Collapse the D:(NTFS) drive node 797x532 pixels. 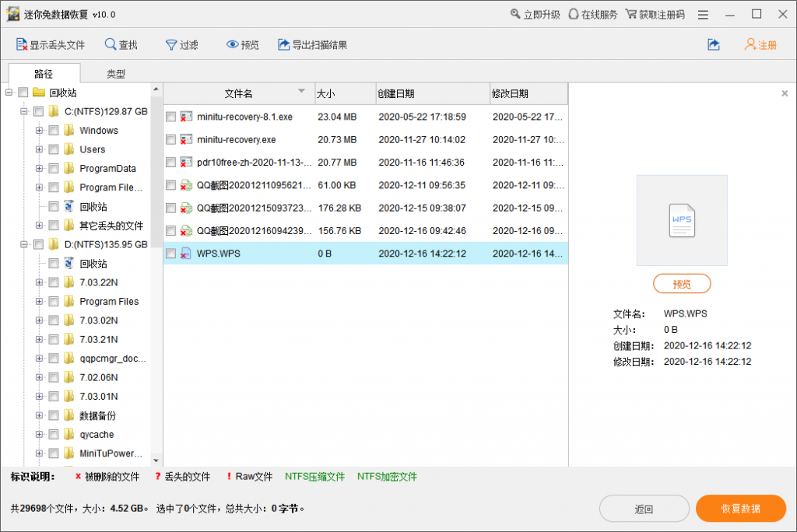24,244
